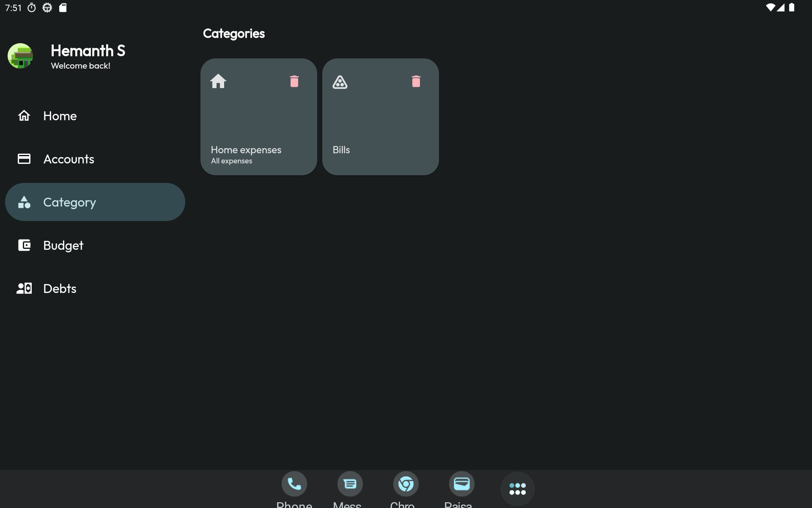Open the Bills category card
Screen dimensions: 812x508
pyautogui.click(x=380, y=127)
